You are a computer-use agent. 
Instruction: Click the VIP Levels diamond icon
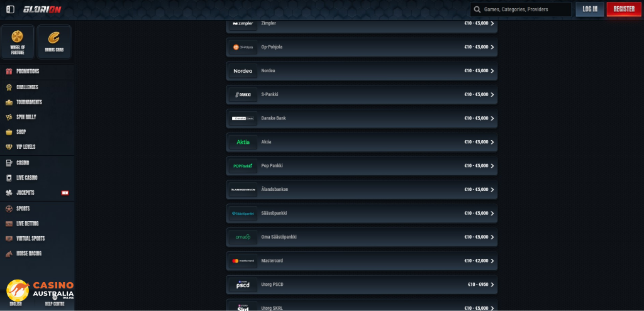click(9, 147)
